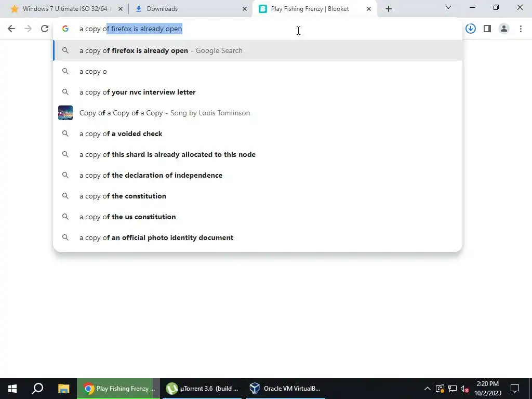The image size is (532, 399).
Task: Go back with the browser back arrow
Action: [11, 29]
